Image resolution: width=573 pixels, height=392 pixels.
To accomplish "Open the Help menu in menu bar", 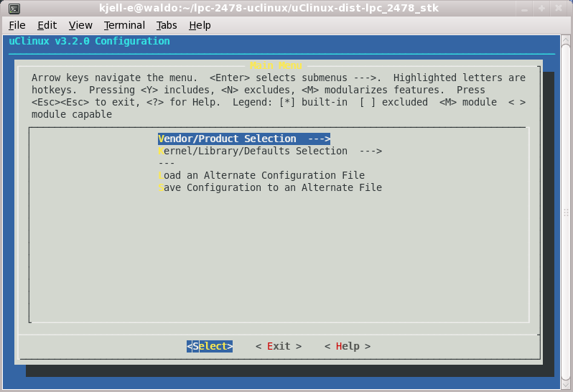I will [x=200, y=25].
